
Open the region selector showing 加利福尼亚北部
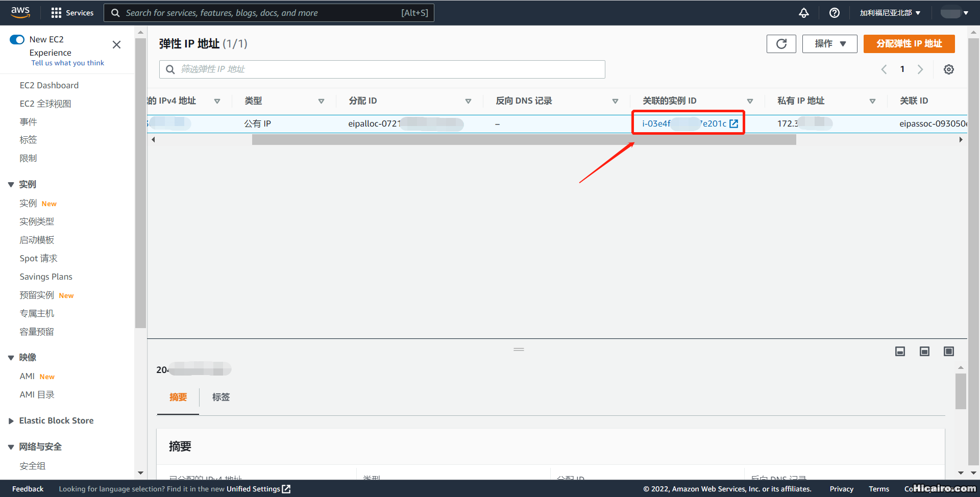click(x=889, y=13)
